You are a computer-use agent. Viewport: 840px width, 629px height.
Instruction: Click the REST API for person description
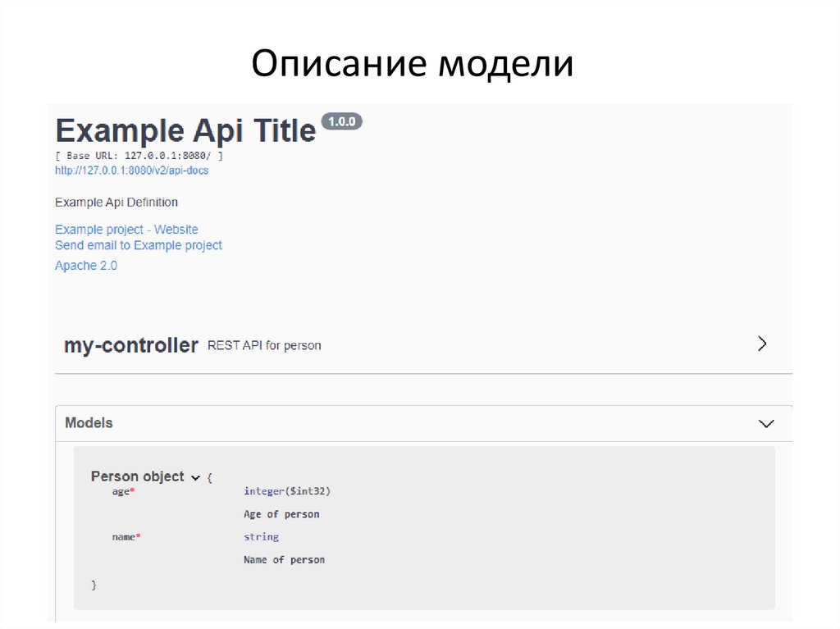click(264, 346)
